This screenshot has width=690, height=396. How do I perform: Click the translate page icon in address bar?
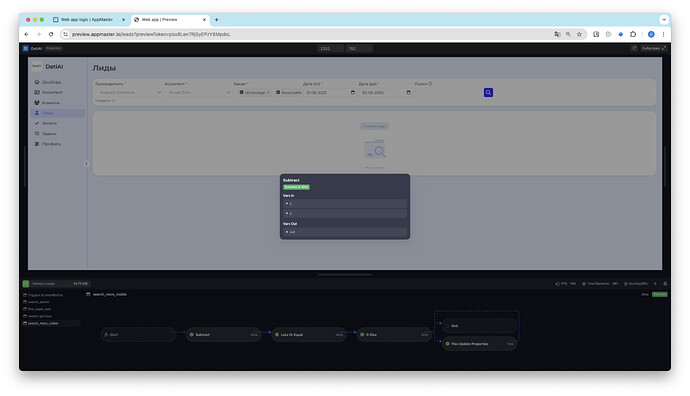tap(557, 34)
